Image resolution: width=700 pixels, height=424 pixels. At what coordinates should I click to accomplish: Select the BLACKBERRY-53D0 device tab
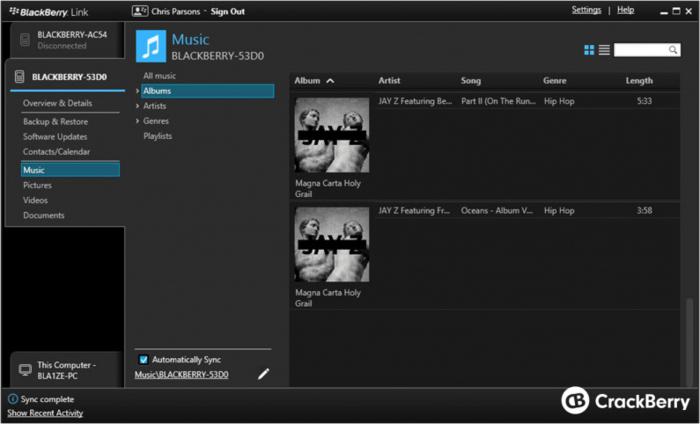point(67,77)
